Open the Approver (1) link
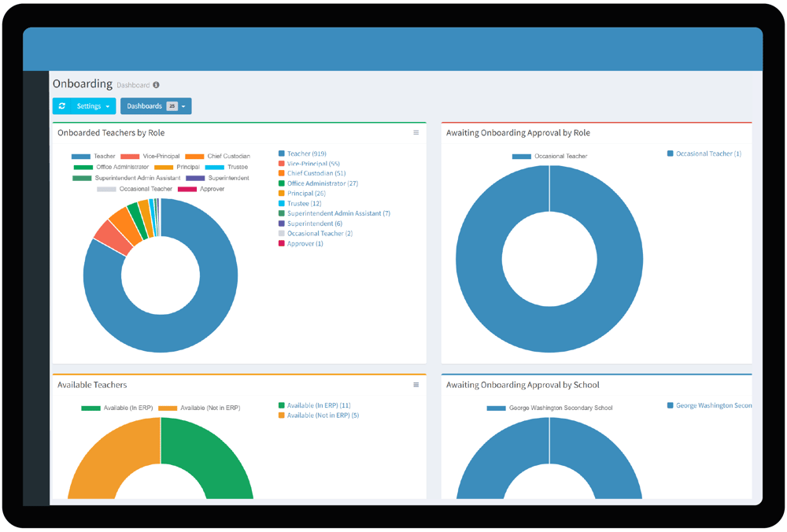The image size is (787, 532). point(305,243)
